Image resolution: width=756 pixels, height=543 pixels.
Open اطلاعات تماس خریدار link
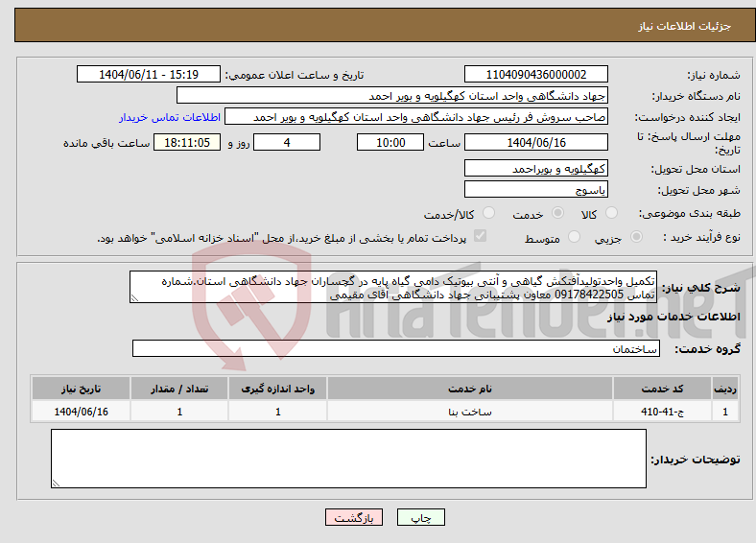[x=170, y=117]
